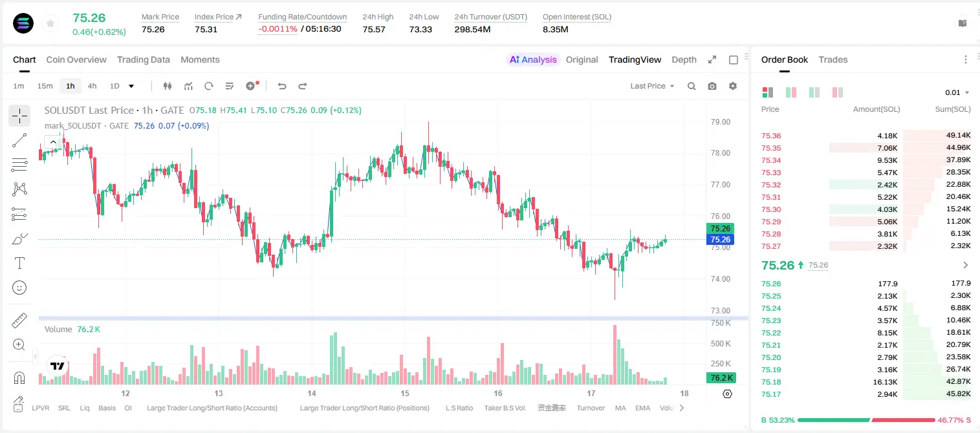Screen dimensions: 980x433
Task: Take a chart snapshot with camera icon
Action: pos(712,86)
